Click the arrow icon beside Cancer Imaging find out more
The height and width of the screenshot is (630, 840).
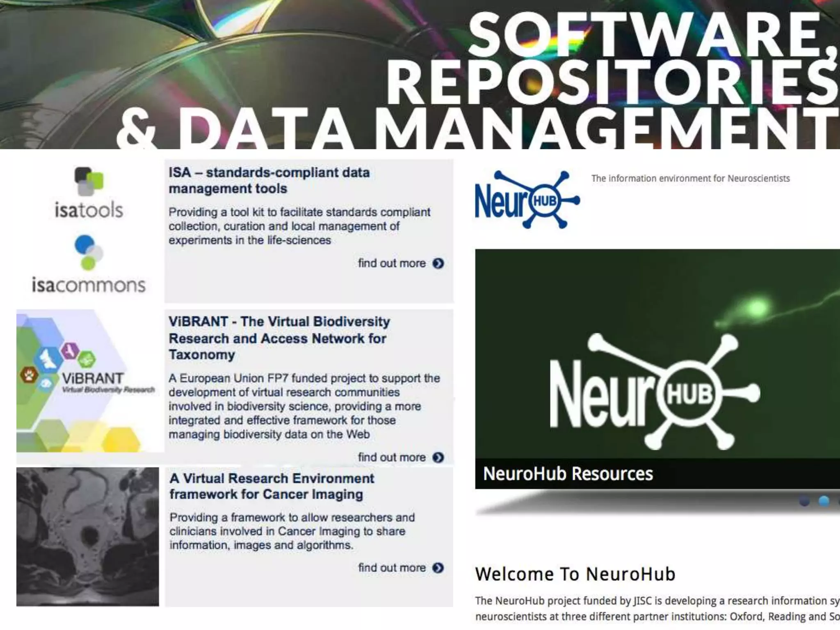point(438,568)
